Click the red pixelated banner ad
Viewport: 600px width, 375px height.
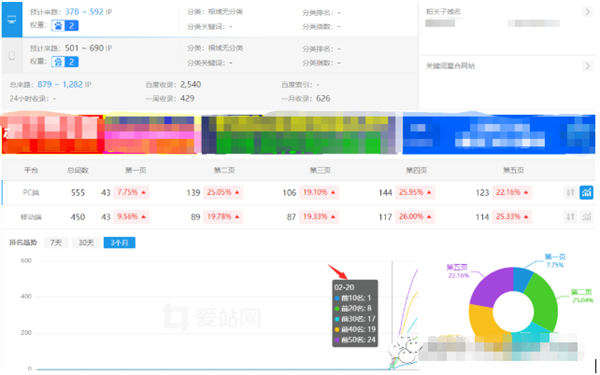52,134
